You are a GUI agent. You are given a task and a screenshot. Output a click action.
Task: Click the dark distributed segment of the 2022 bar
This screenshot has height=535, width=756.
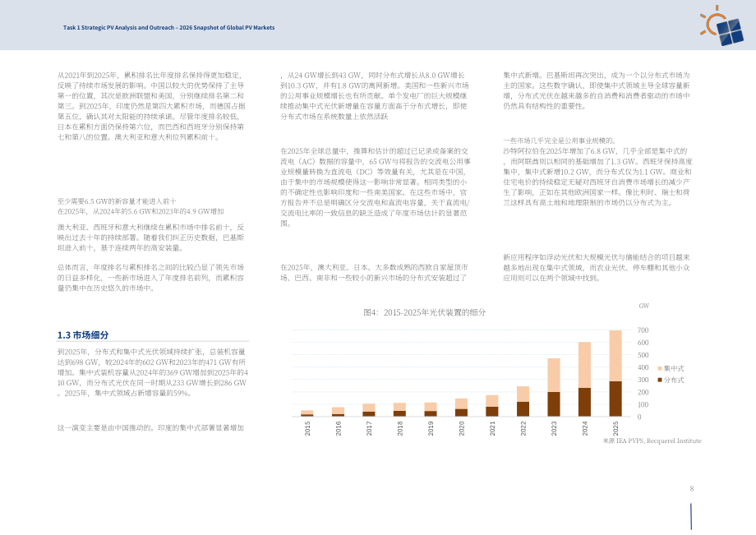523,408
